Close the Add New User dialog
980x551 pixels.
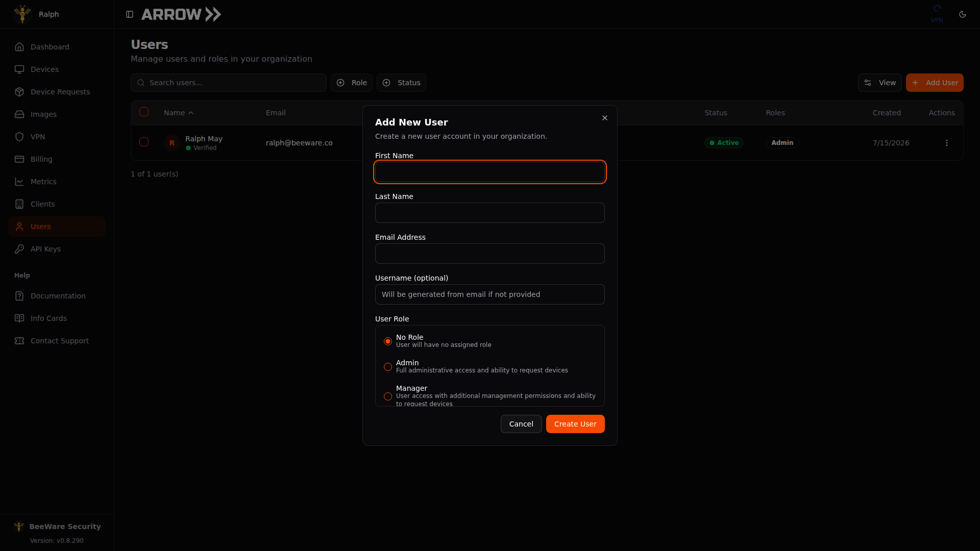click(x=605, y=118)
